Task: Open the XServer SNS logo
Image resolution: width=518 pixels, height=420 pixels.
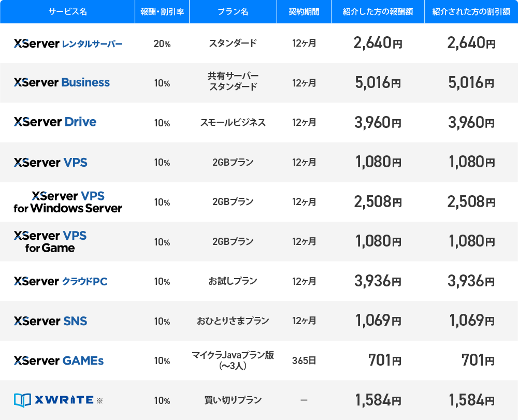Action: (x=51, y=321)
